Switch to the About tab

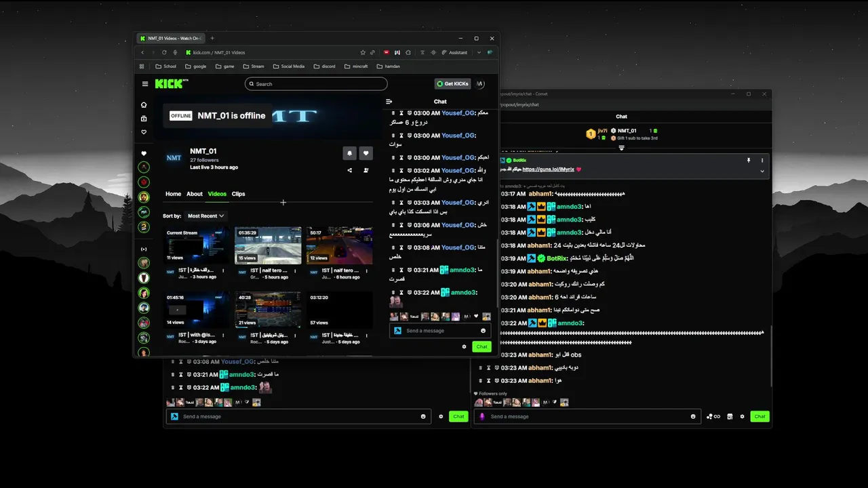(x=195, y=194)
